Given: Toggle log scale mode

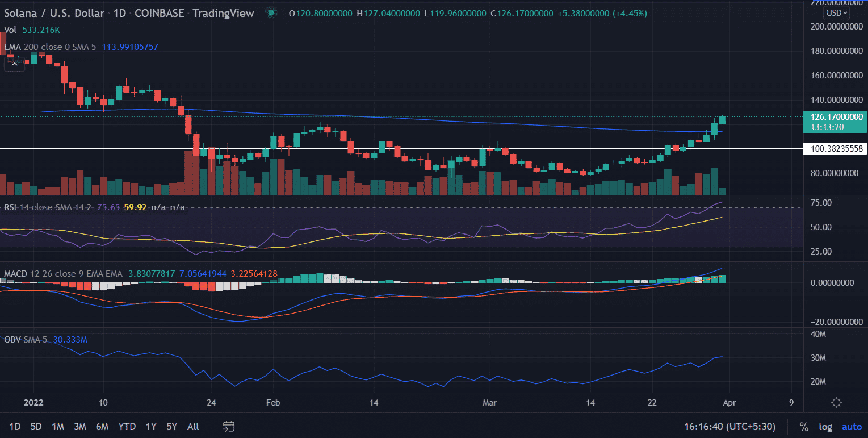Looking at the screenshot, I should (826, 426).
